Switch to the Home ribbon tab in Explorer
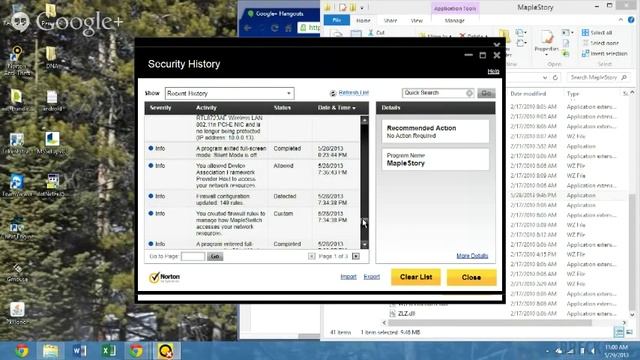This screenshot has width=640, height=360. 363,20
